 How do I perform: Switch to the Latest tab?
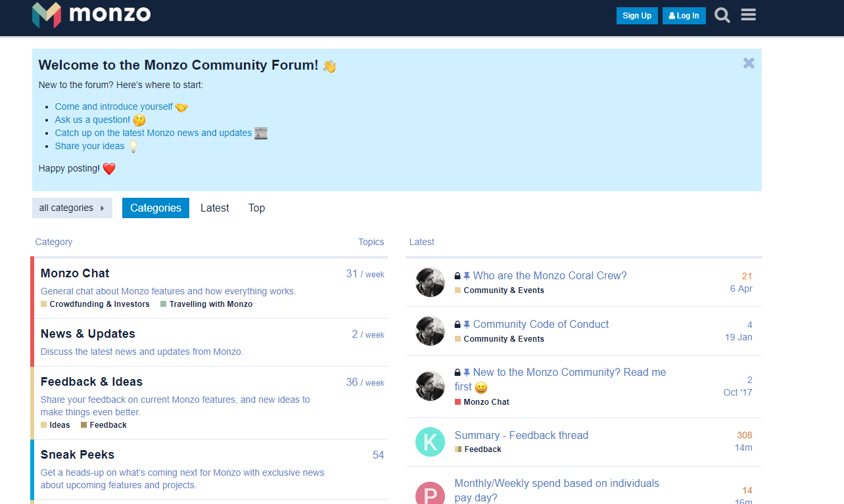[x=215, y=208]
